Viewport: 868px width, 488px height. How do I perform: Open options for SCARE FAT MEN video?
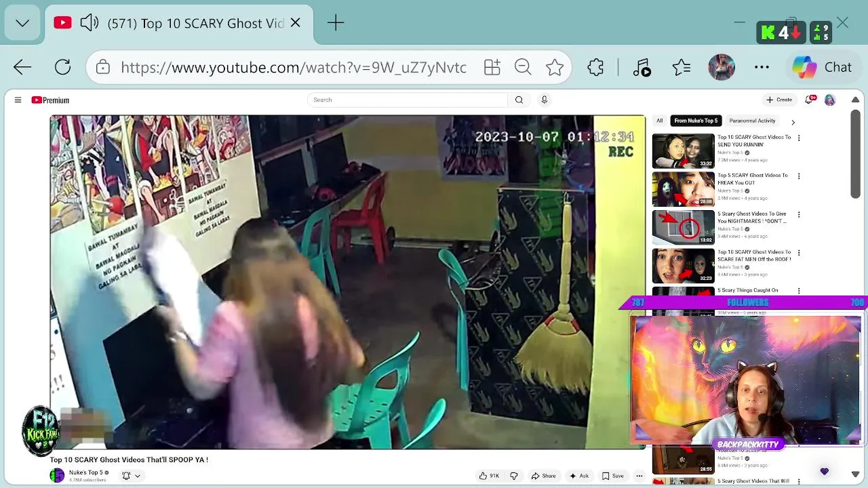(x=798, y=253)
